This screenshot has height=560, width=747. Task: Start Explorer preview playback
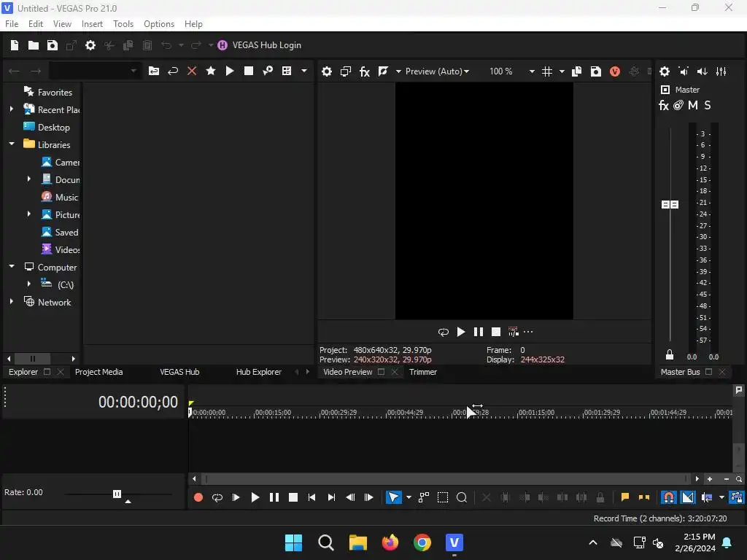[230, 71]
